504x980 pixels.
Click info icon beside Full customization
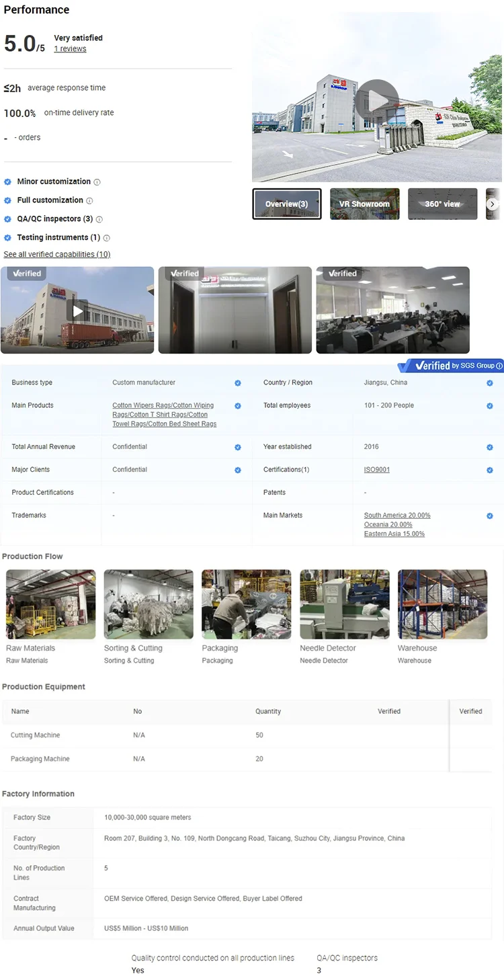pos(89,201)
